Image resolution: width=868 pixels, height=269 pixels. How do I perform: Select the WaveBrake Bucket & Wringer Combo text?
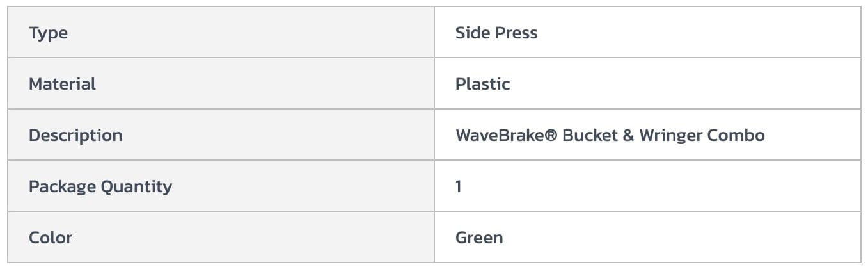(x=610, y=135)
